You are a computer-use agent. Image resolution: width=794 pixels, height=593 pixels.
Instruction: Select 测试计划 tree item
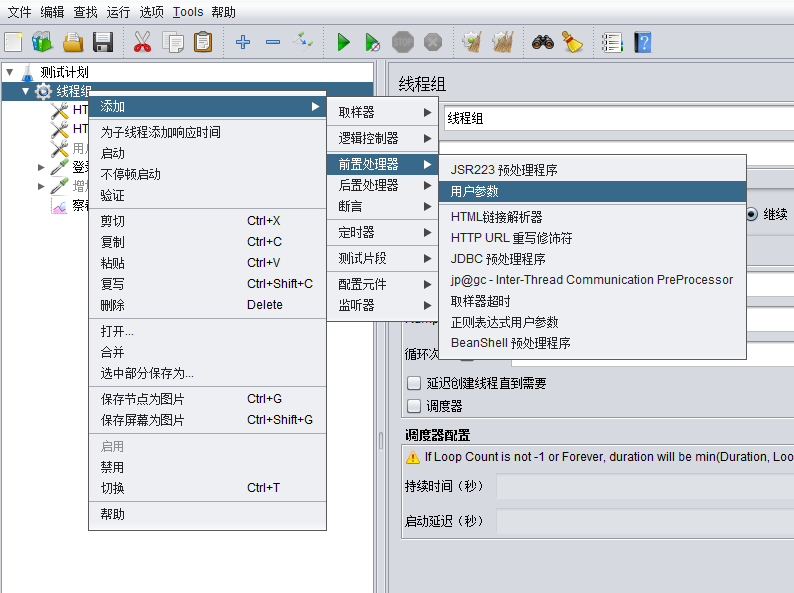64,72
